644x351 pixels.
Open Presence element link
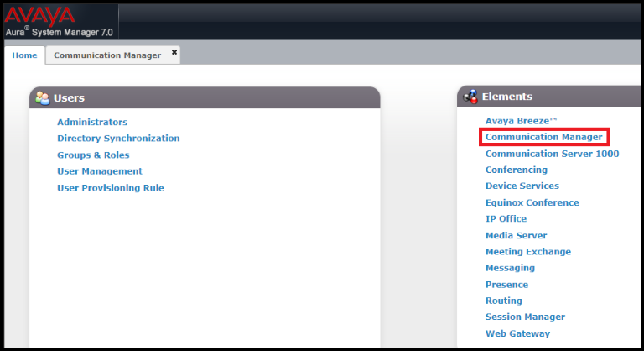point(506,285)
